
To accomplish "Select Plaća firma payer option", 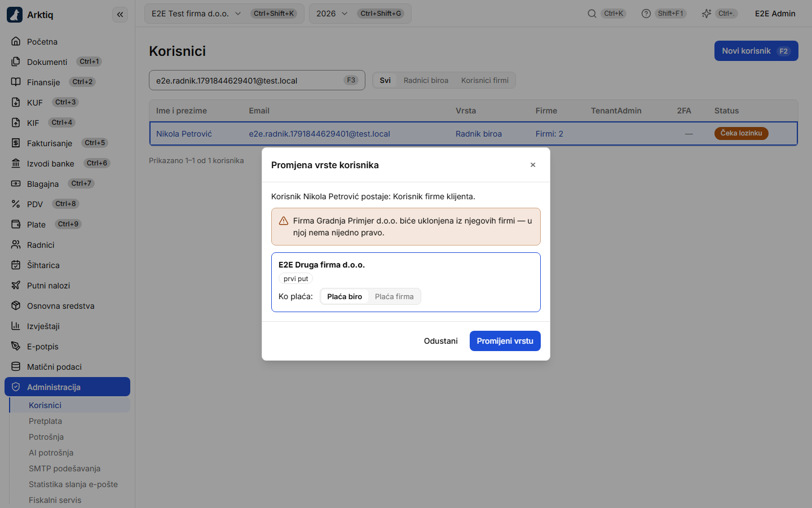I will (394, 296).
